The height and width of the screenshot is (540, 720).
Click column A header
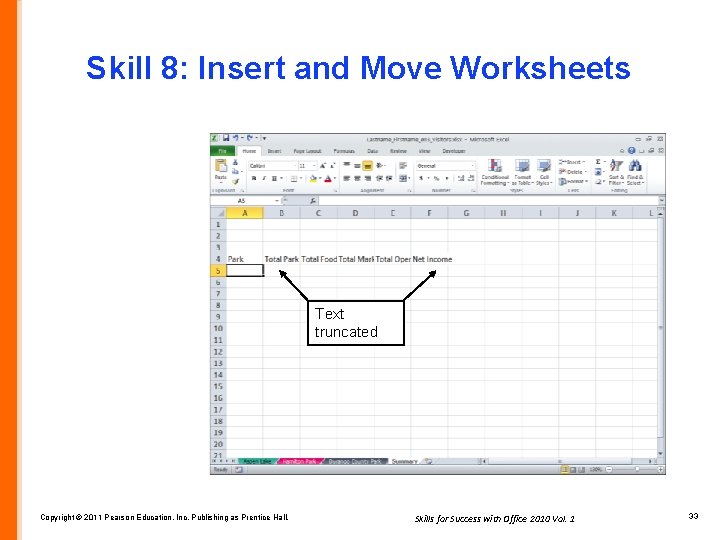[x=245, y=213]
